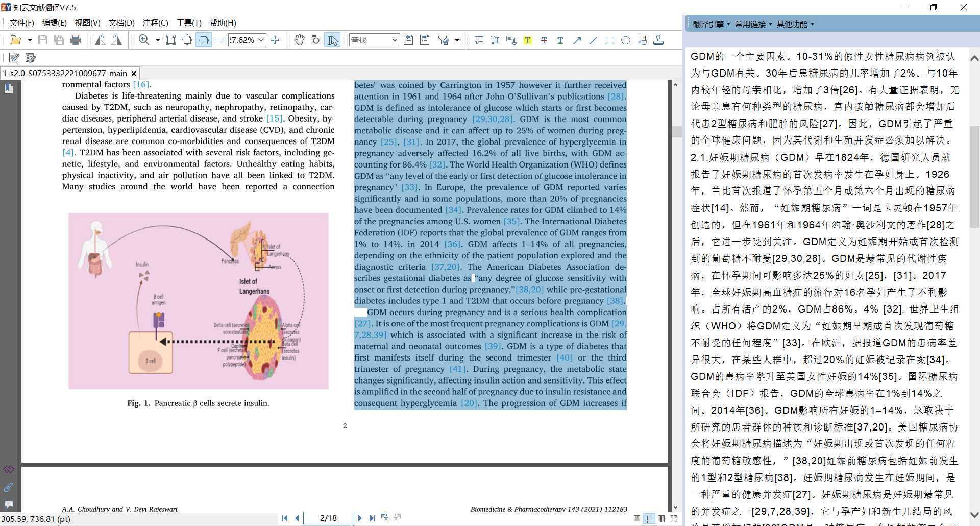Open the 编辑(E) menu
The width and height of the screenshot is (980, 526).
point(54,23)
